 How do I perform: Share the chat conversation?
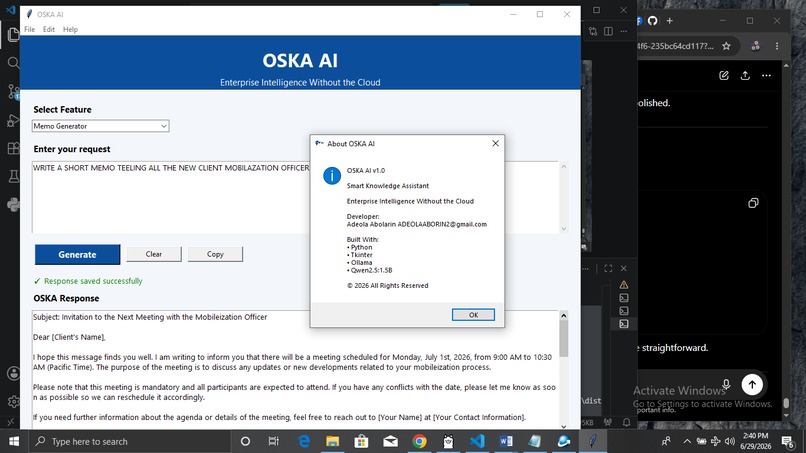[745, 76]
